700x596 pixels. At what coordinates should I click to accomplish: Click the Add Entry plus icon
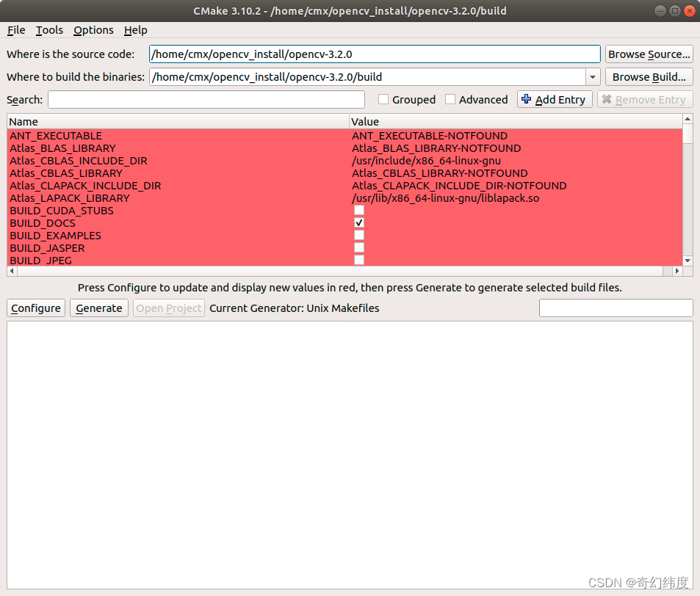[x=527, y=99]
